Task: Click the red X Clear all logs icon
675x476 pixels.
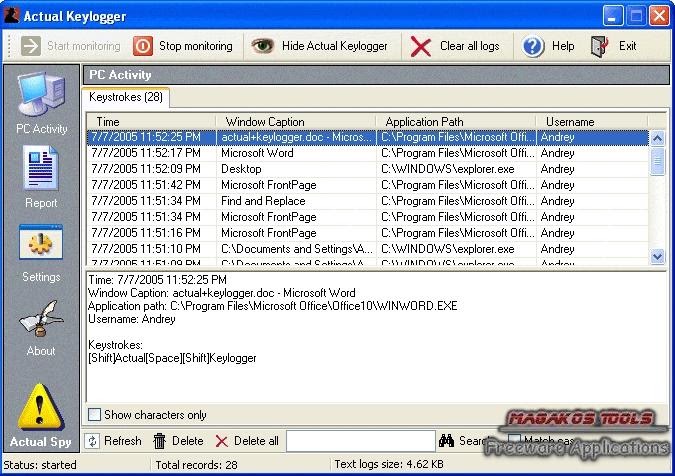Action: [421, 46]
